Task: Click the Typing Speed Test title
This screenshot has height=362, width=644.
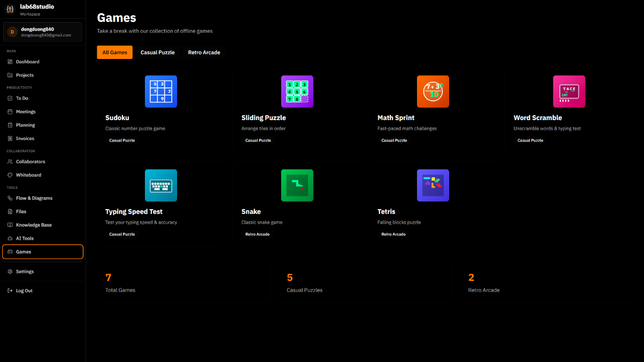Action: click(x=134, y=212)
